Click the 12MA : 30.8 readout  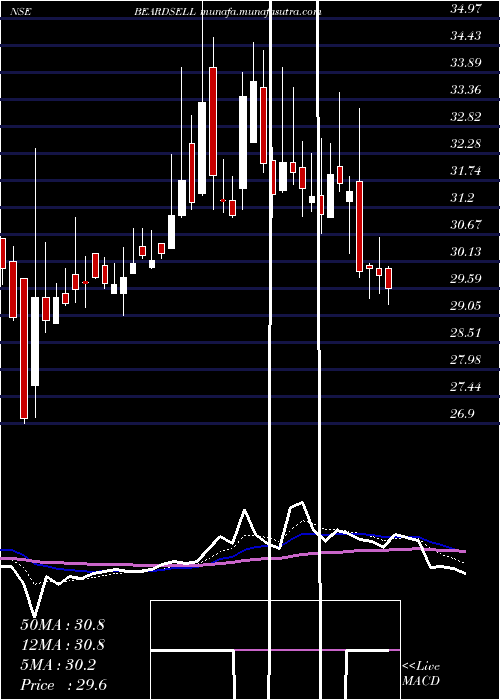point(62,645)
